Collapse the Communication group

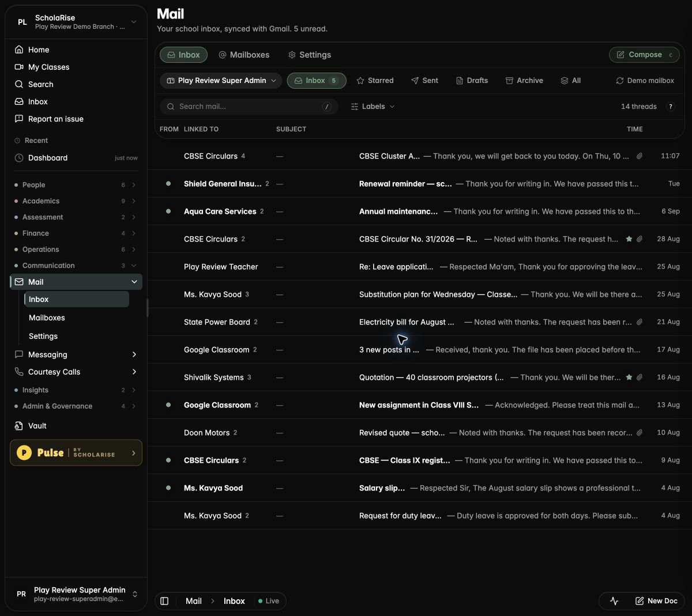tap(76, 266)
